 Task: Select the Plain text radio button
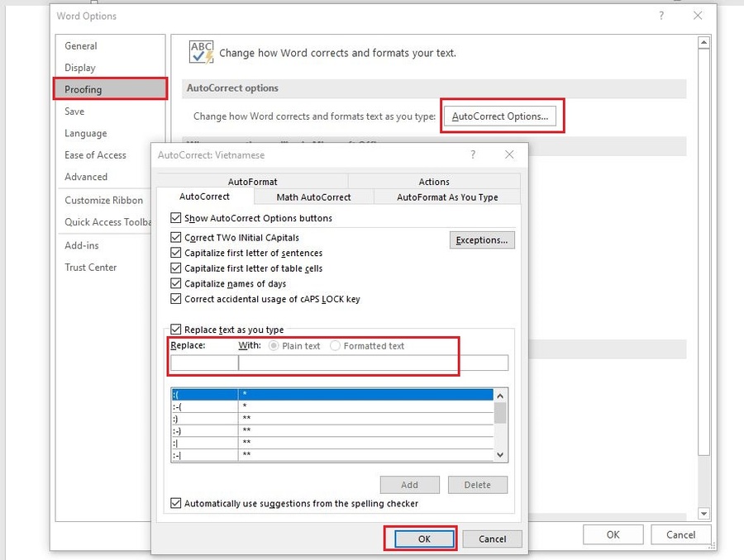click(x=274, y=346)
